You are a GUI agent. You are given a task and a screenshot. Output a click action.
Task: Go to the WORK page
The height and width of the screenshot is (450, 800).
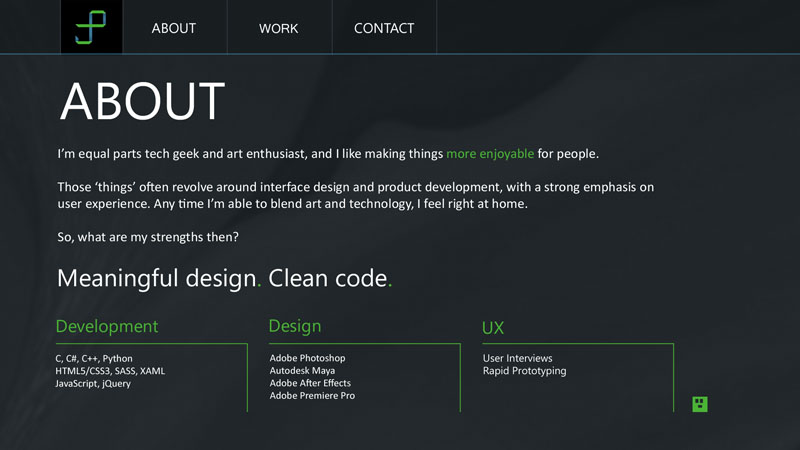278,28
